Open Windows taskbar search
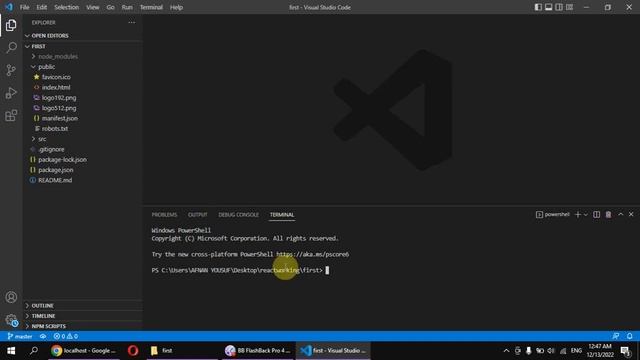Screen dimensions: 640x360 [34, 351]
